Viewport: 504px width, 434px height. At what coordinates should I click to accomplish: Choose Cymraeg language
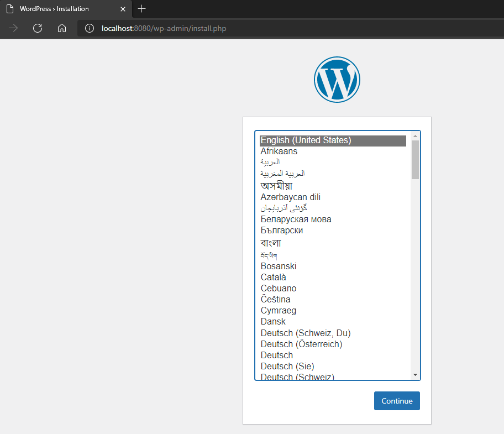click(x=333, y=311)
